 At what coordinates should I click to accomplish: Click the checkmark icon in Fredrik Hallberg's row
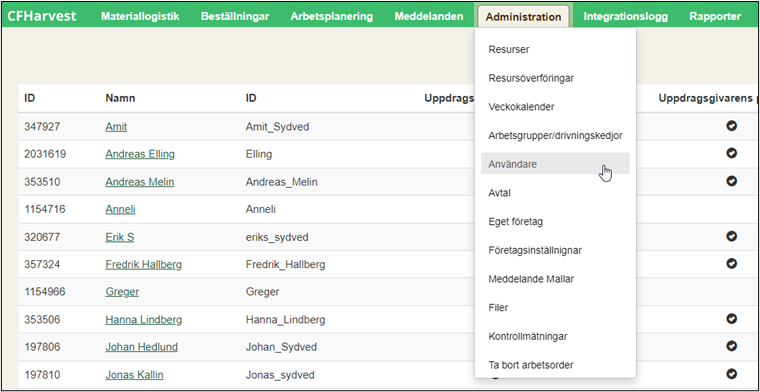coord(731,264)
